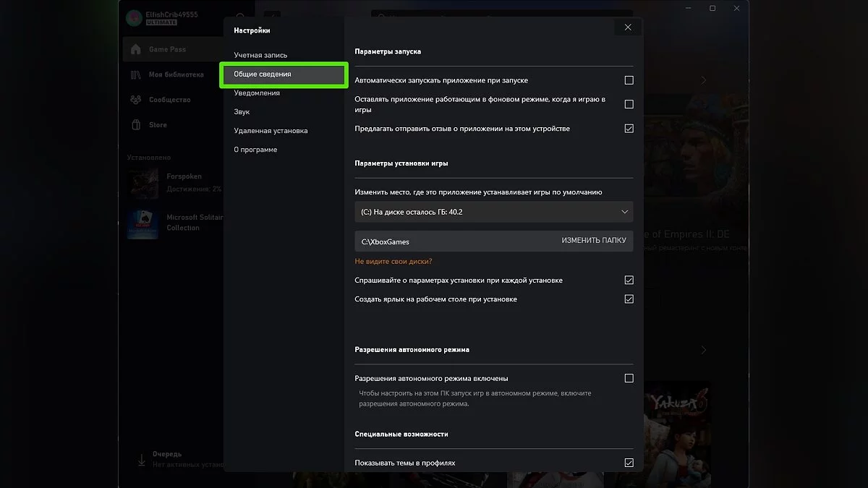Uncheck show themes in profiles checkbox
868x488 pixels.
click(629, 463)
